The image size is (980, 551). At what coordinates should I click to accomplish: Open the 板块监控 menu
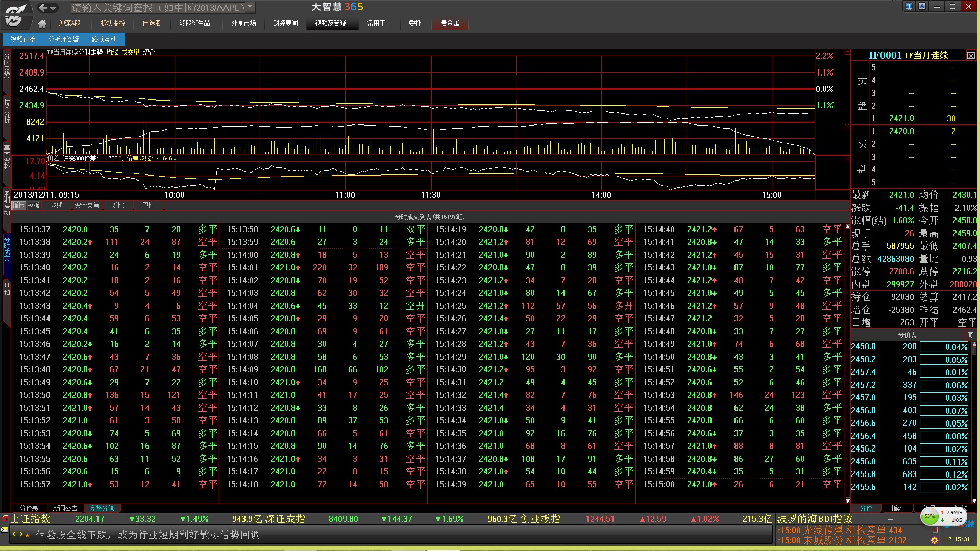coord(113,23)
